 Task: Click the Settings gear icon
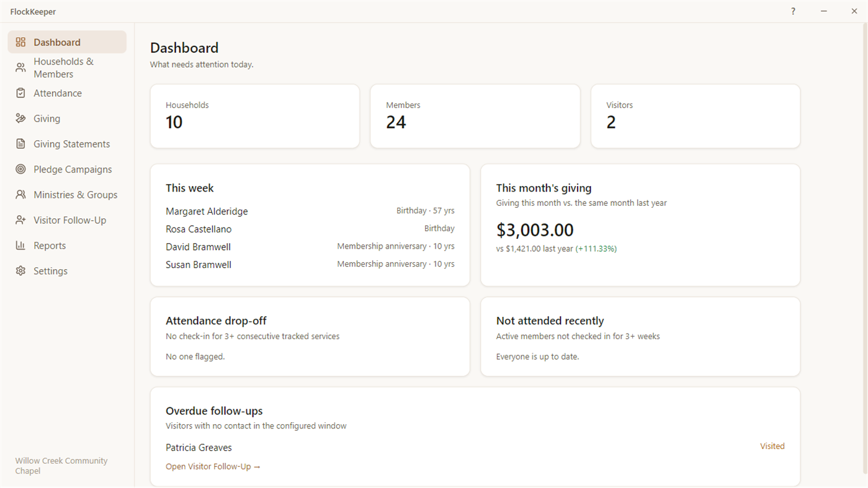pos(20,271)
